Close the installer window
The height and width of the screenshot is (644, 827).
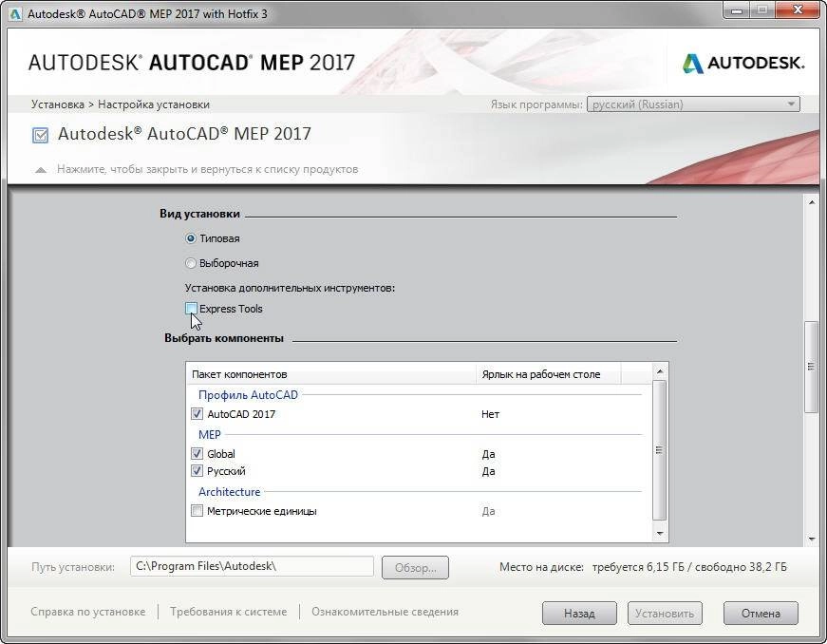click(x=798, y=10)
